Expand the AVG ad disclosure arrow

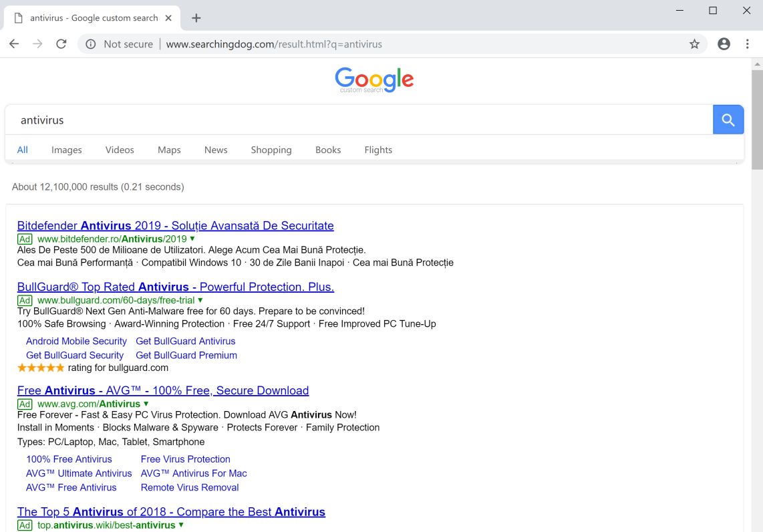146,404
